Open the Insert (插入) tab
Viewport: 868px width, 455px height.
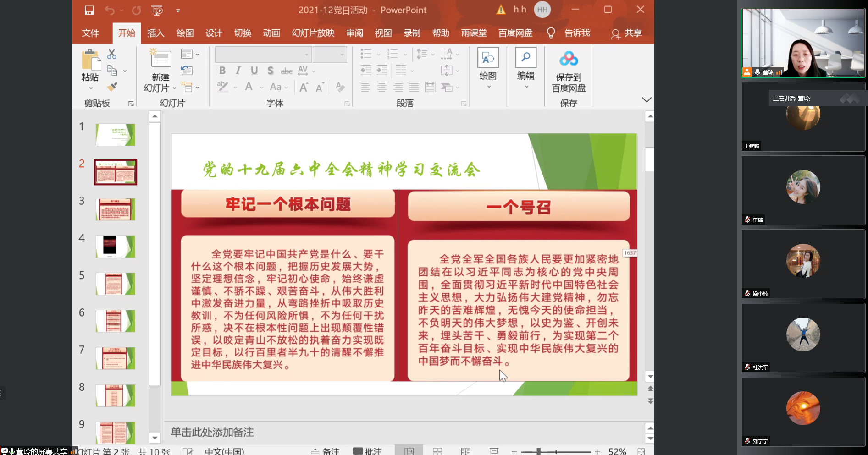pyautogui.click(x=155, y=33)
